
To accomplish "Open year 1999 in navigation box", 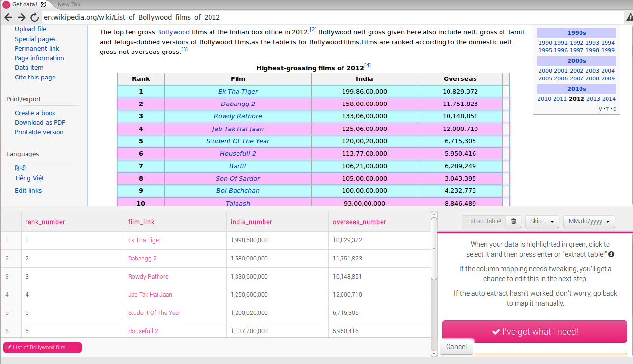I will tap(608, 50).
